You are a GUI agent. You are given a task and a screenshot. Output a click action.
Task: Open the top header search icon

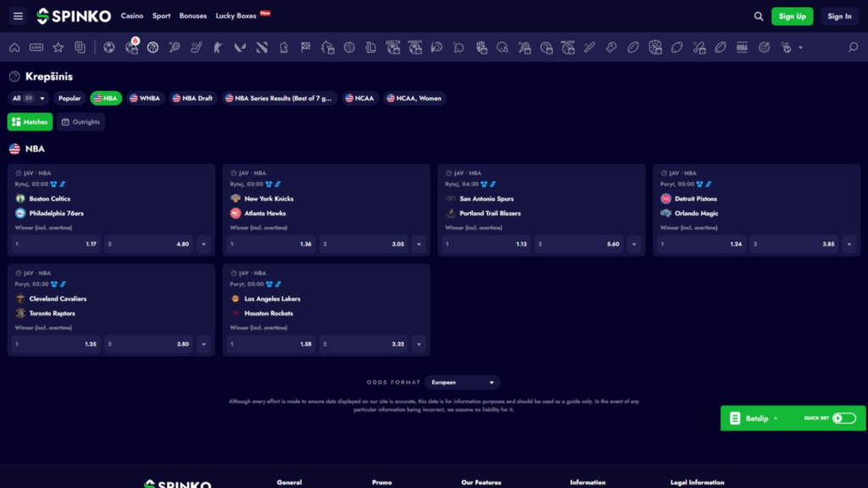pos(759,17)
